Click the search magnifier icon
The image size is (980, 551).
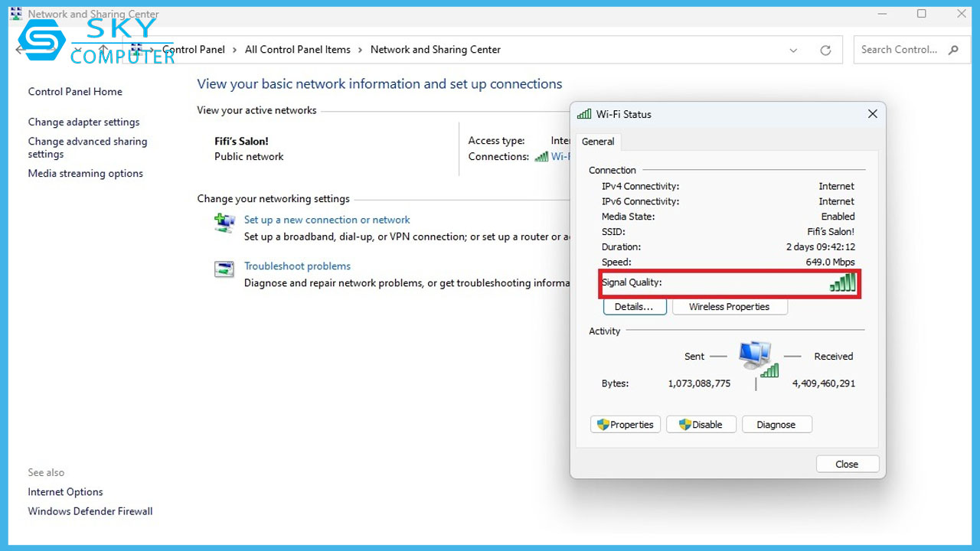pos(953,50)
